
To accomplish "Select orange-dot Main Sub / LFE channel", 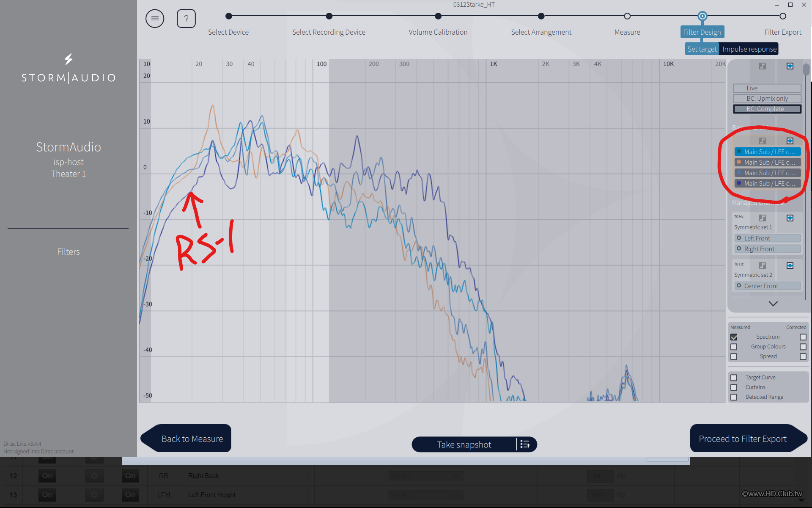I will tap(768, 162).
